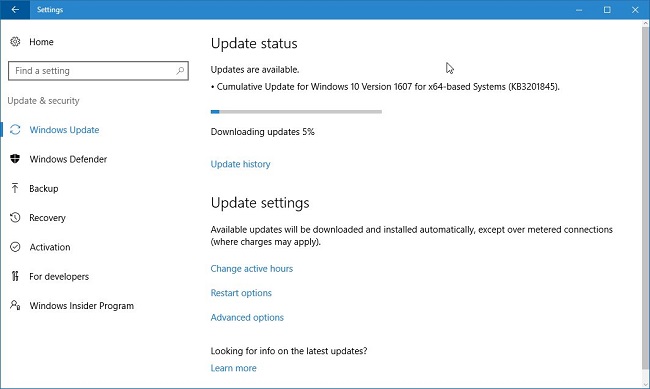650x389 pixels.
Task: Select Windows Update in sidebar
Action: (x=64, y=130)
